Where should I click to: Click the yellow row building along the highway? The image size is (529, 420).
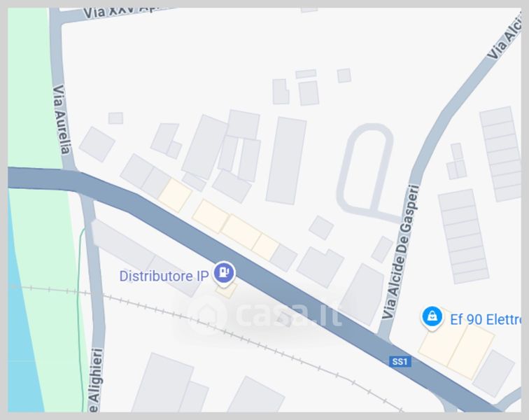236,230
